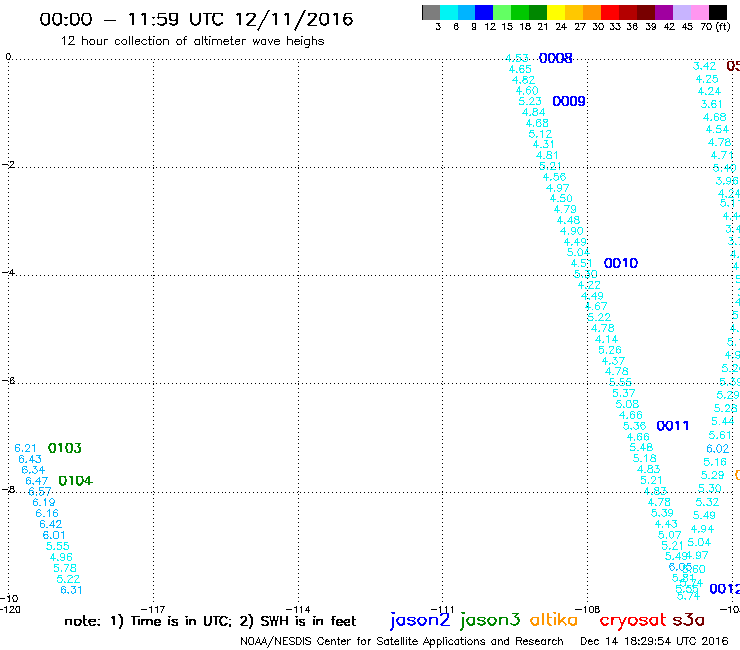This screenshot has width=740, height=650.
Task: Click the subtitle '12 hour collection of altimeter'
Action: pyautogui.click(x=154, y=41)
